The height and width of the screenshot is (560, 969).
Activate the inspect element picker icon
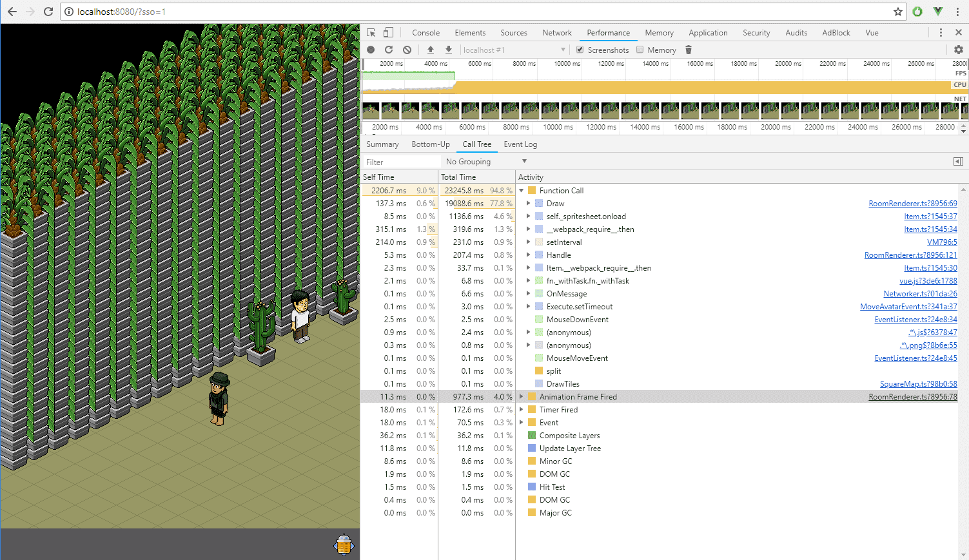pos(371,32)
